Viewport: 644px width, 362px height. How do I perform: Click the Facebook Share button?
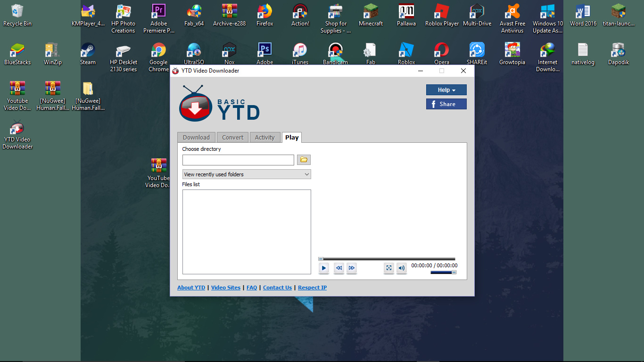(446, 104)
